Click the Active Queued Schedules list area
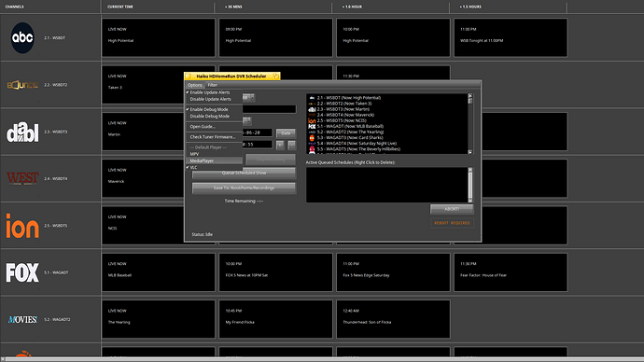 coord(387,185)
